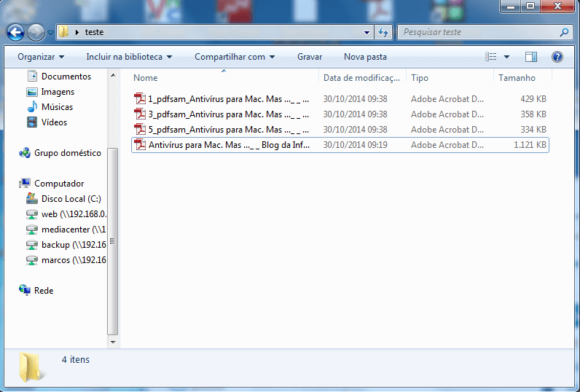
Task: Toggle the preview pane icon
Action: click(530, 57)
